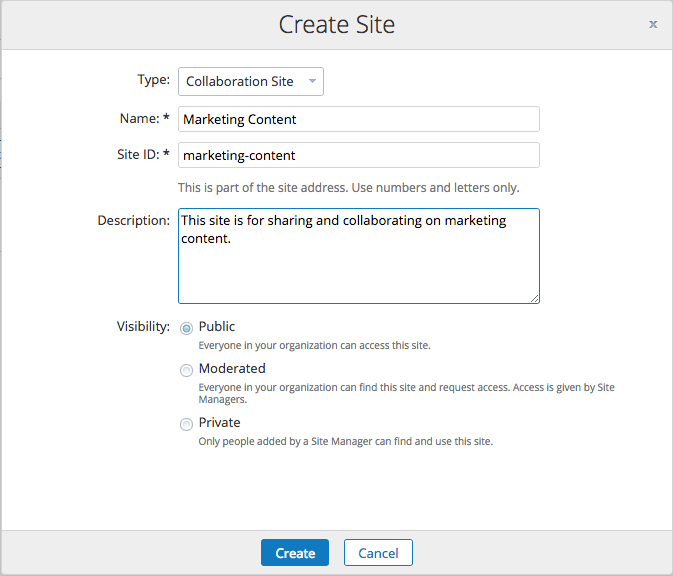Open the Type dropdown showing Collaboration Site
This screenshot has width=673, height=576.
pos(251,81)
